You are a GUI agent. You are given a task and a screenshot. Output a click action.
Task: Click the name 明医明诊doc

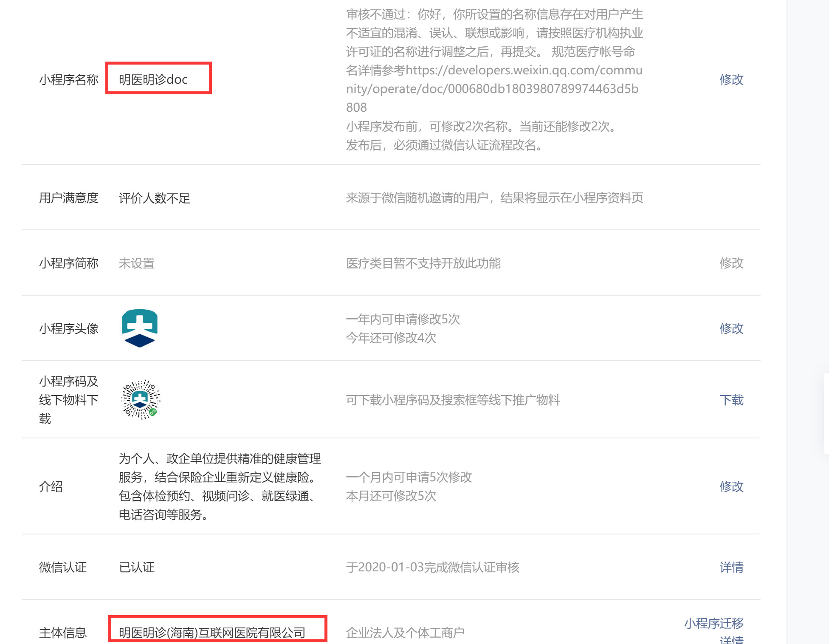point(153,79)
